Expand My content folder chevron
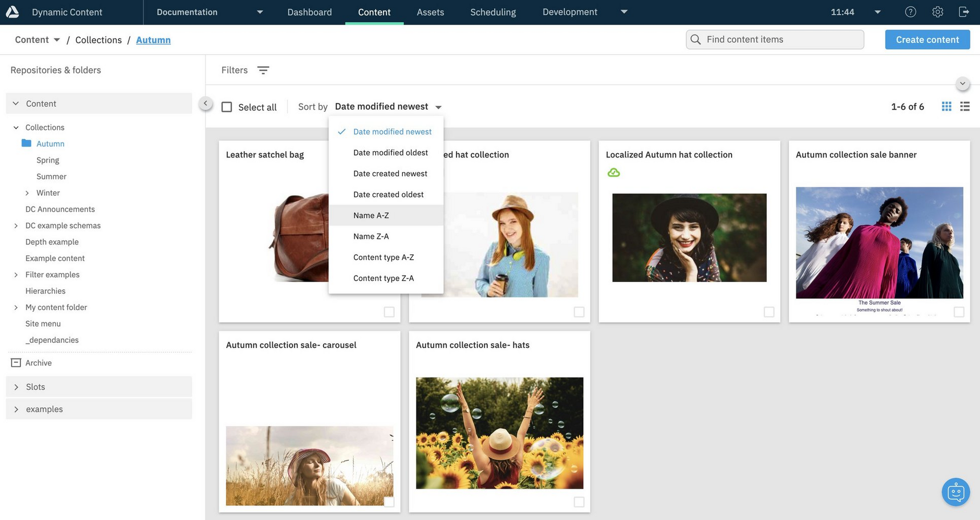This screenshot has height=520, width=980. 16,307
